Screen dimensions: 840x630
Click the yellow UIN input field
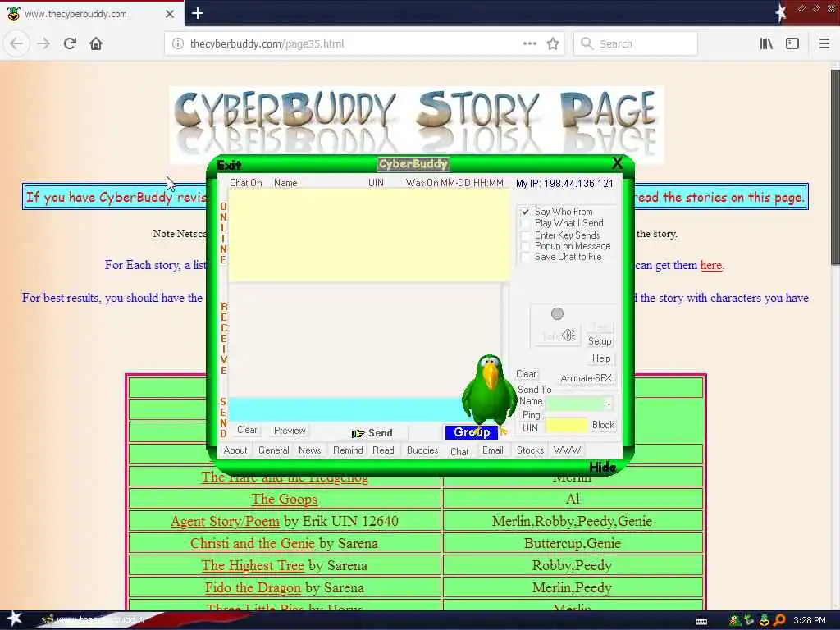(566, 426)
